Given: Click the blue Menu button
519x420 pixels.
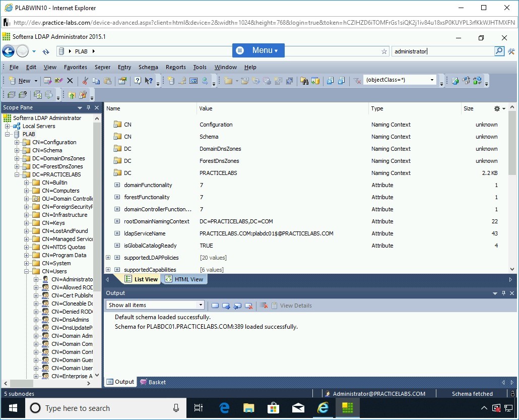Looking at the screenshot, I should [258, 50].
